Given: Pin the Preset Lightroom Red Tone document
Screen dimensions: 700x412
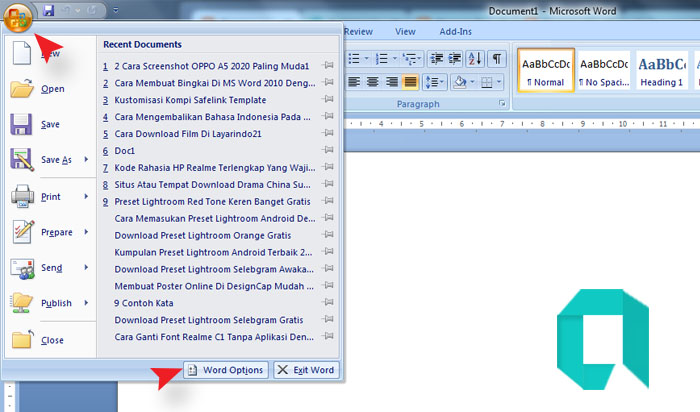Looking at the screenshot, I should (x=328, y=201).
